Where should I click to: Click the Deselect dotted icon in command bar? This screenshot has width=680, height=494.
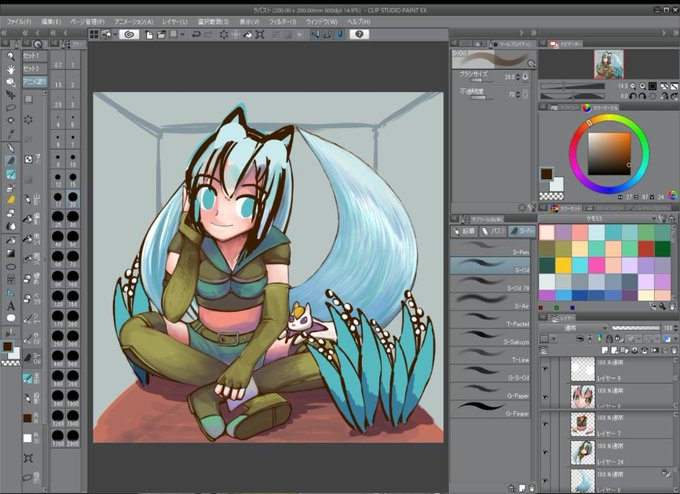tap(224, 35)
